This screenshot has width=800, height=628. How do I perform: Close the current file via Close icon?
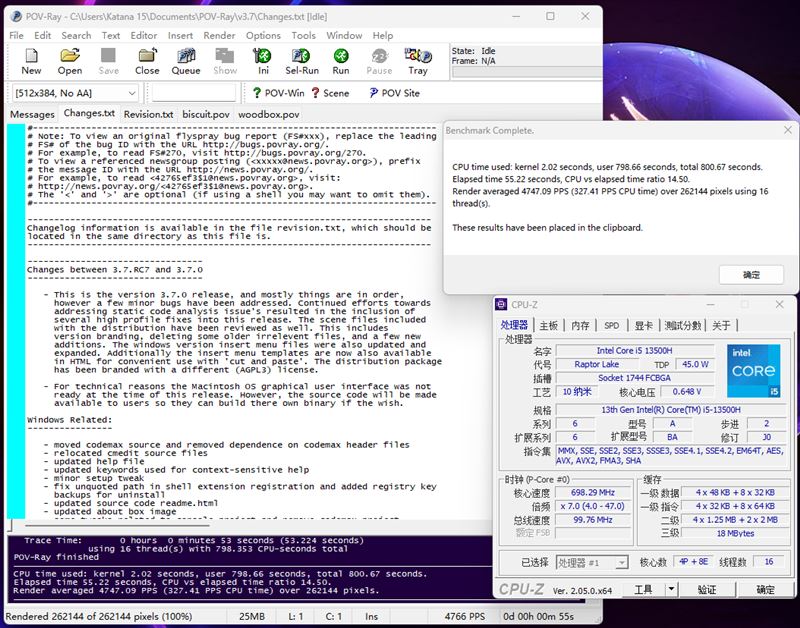147,61
